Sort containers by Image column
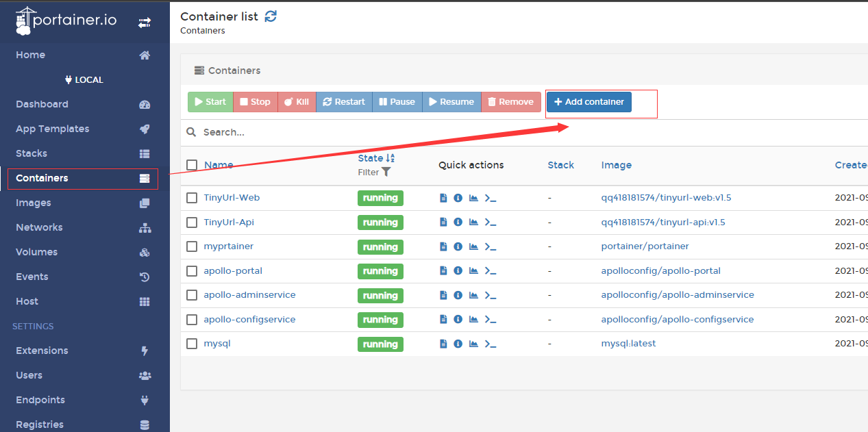868x432 pixels. [x=617, y=165]
